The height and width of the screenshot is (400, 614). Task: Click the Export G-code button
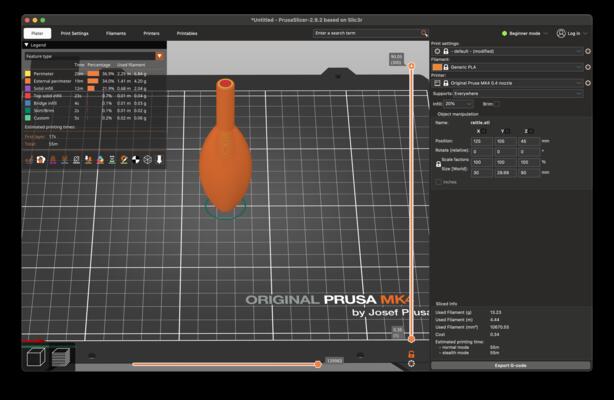click(x=510, y=366)
